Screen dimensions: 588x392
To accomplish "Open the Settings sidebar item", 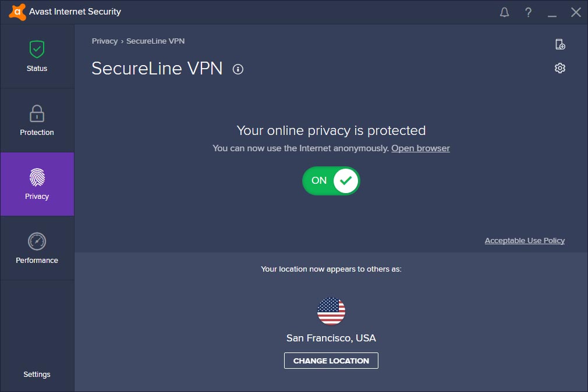I will click(37, 375).
